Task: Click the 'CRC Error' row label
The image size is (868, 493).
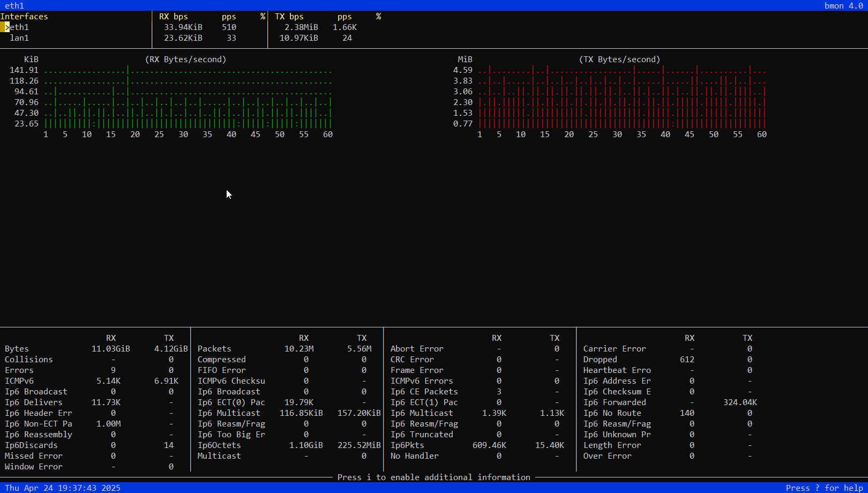Action: pos(412,360)
